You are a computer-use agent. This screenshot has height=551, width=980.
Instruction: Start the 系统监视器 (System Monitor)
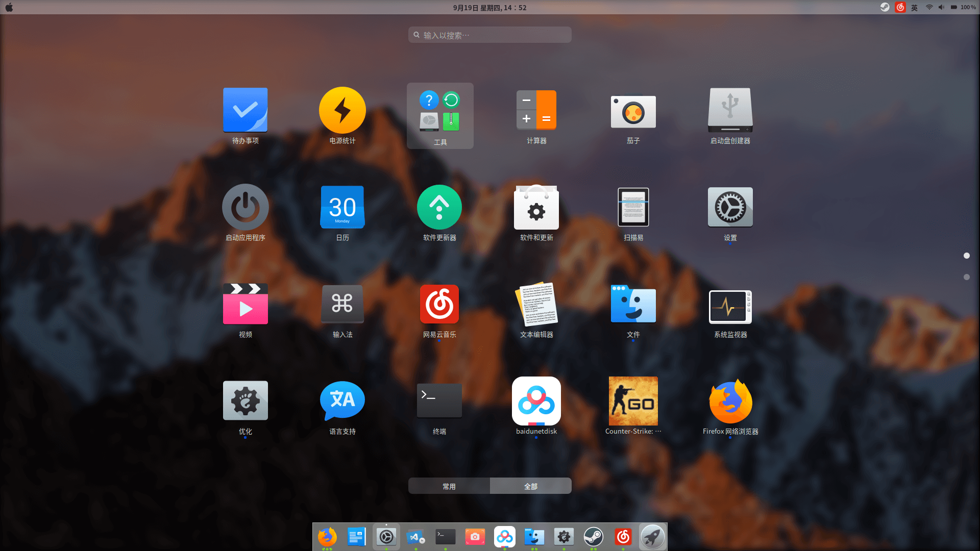pos(730,307)
